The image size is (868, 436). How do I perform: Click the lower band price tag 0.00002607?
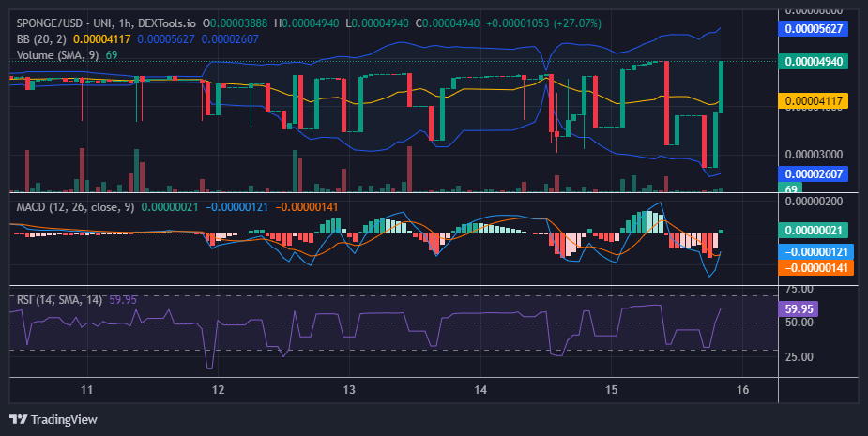[814, 173]
